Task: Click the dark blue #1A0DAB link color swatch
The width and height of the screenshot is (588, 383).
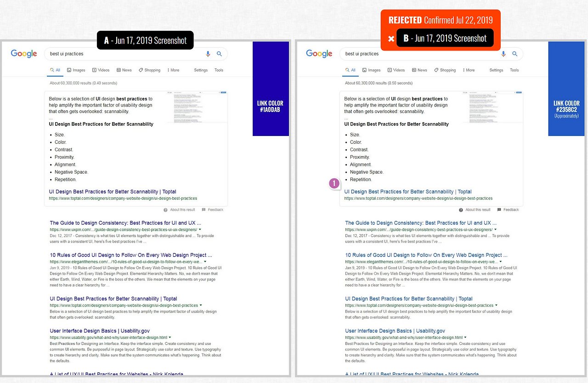Action: tap(271, 89)
